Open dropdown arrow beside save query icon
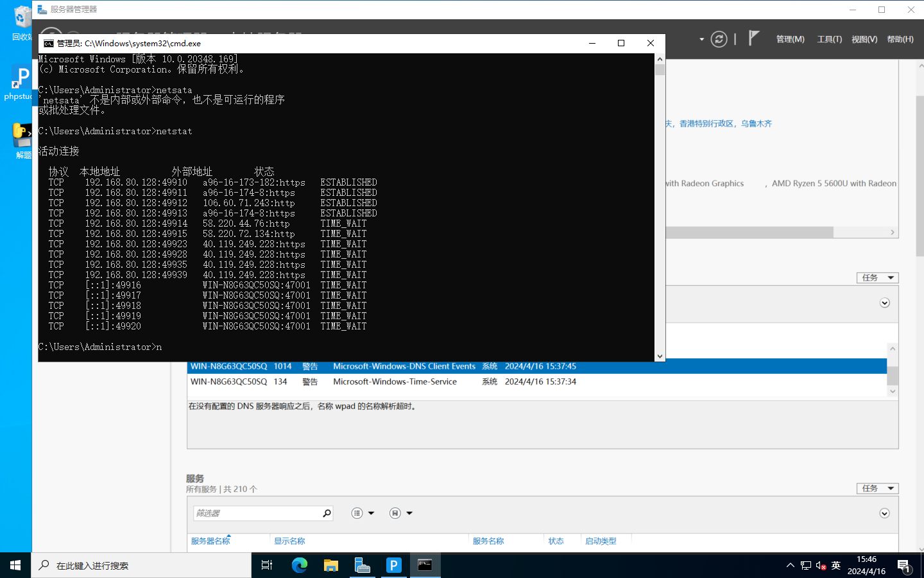This screenshot has width=924, height=578. pos(409,513)
